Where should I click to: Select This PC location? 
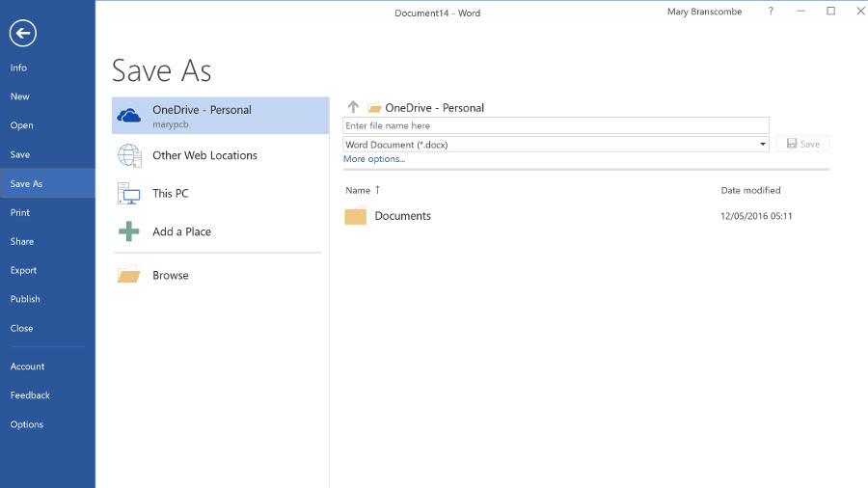(220, 194)
